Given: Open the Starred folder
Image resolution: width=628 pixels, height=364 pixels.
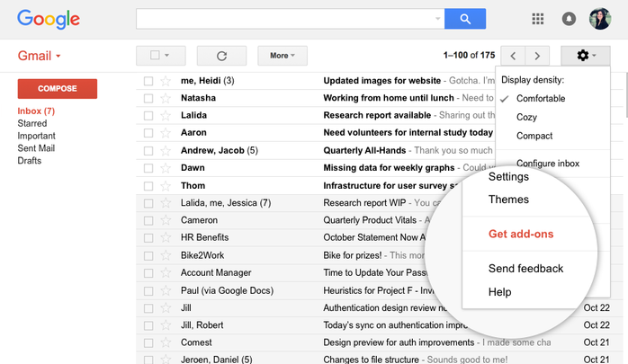Looking at the screenshot, I should tap(32, 123).
